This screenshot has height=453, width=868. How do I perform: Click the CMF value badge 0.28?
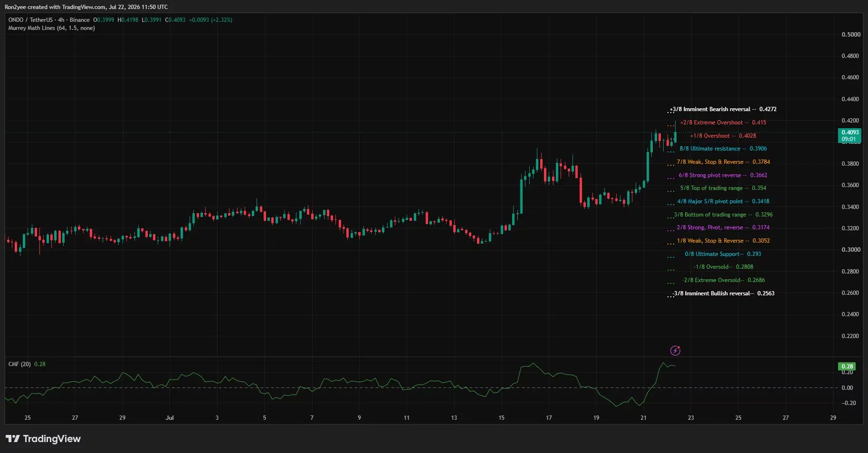tap(847, 366)
